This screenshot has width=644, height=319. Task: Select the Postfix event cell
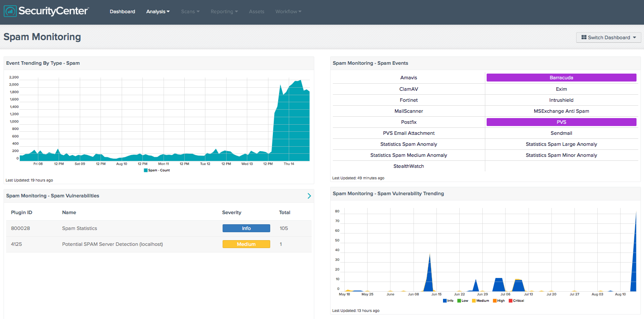pyautogui.click(x=409, y=122)
